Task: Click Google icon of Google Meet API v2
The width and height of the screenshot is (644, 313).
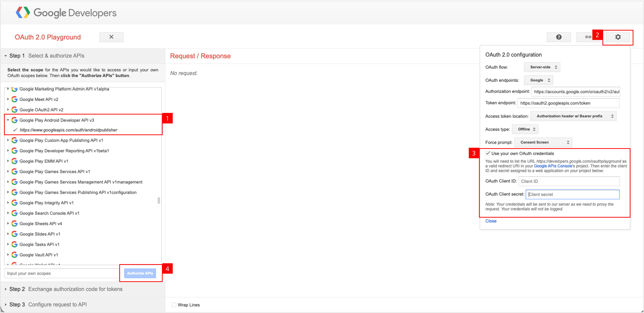Action: [x=14, y=99]
